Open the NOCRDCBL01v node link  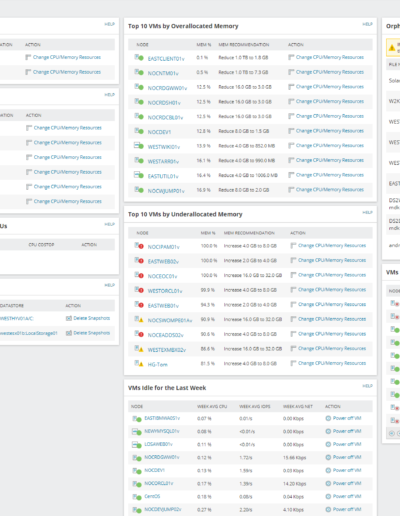(165, 117)
